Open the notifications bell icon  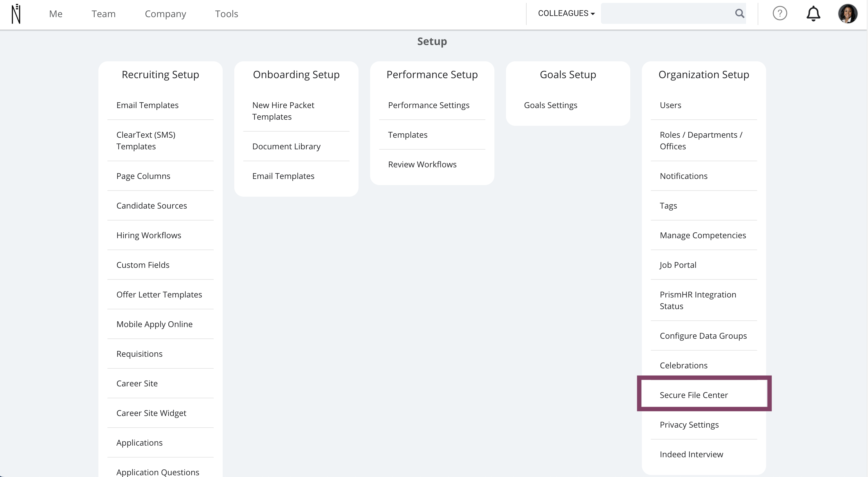[813, 13]
